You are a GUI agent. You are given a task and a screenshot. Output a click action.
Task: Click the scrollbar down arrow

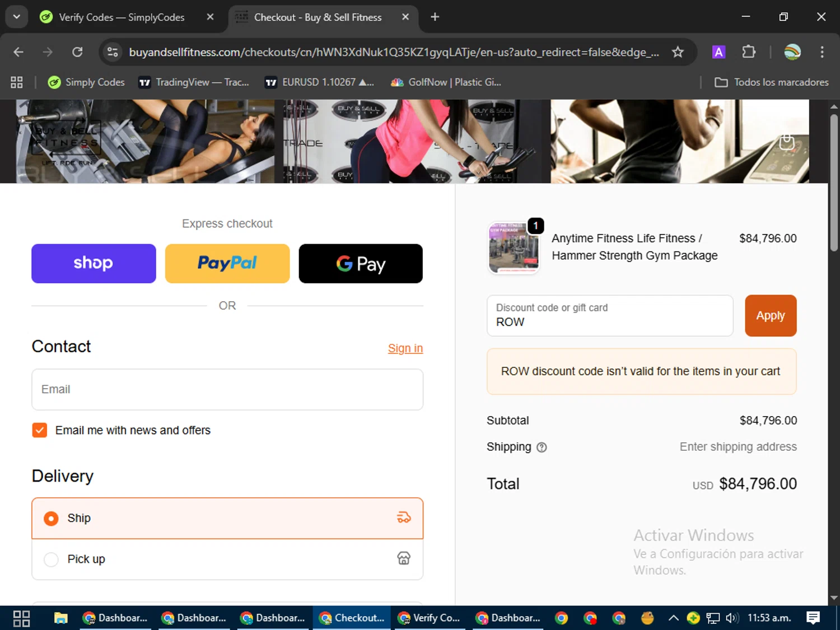pos(834,598)
